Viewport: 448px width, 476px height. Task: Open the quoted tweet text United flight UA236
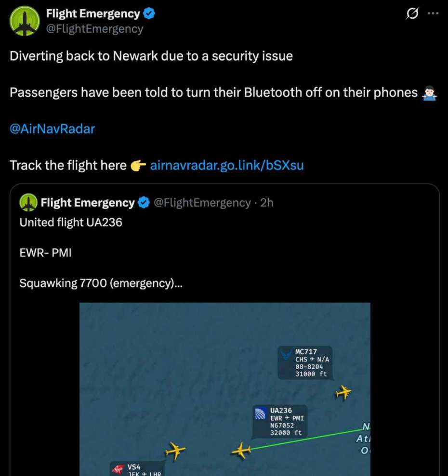pyautogui.click(x=71, y=222)
